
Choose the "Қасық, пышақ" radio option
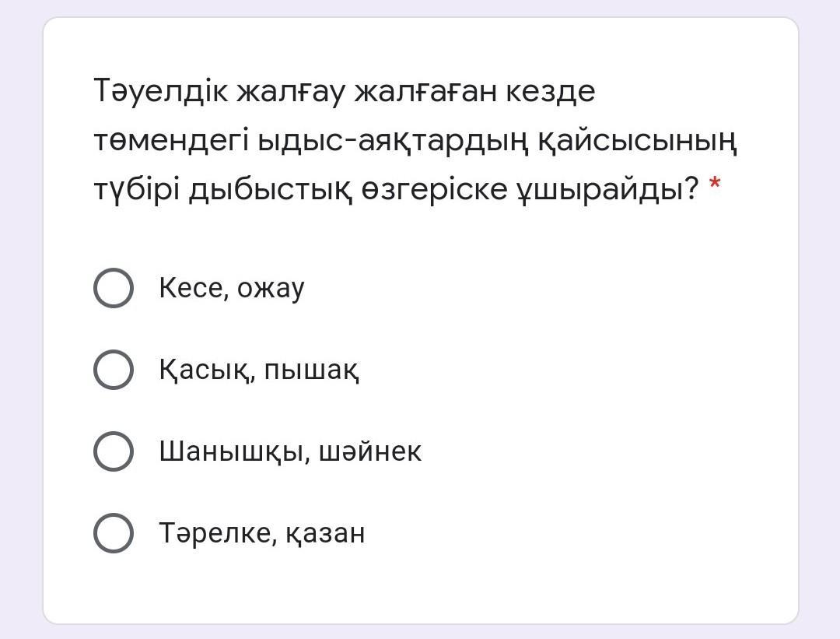click(x=113, y=369)
